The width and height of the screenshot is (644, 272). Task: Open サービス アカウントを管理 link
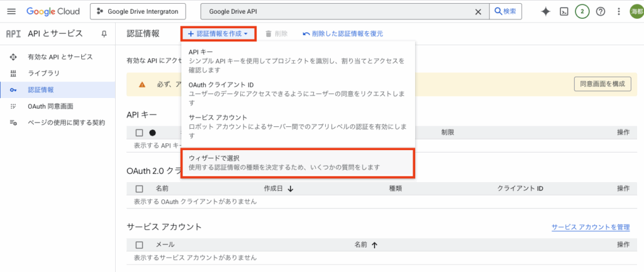point(591,227)
